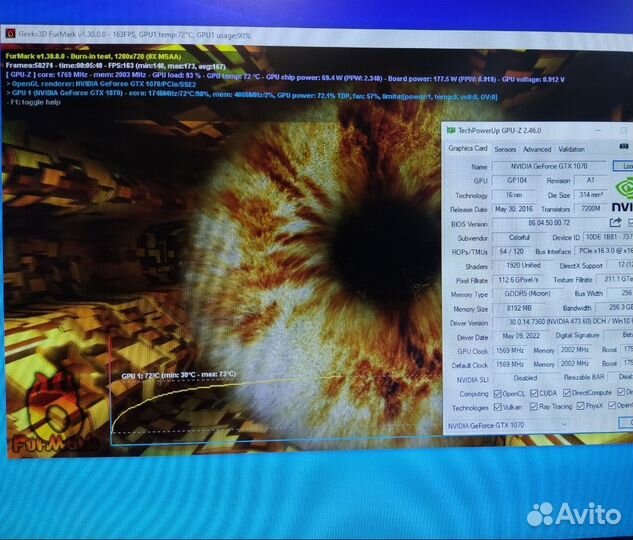The height and width of the screenshot is (540, 633).
Task: Click the FurMark window title bar icon
Action: pos(10,33)
